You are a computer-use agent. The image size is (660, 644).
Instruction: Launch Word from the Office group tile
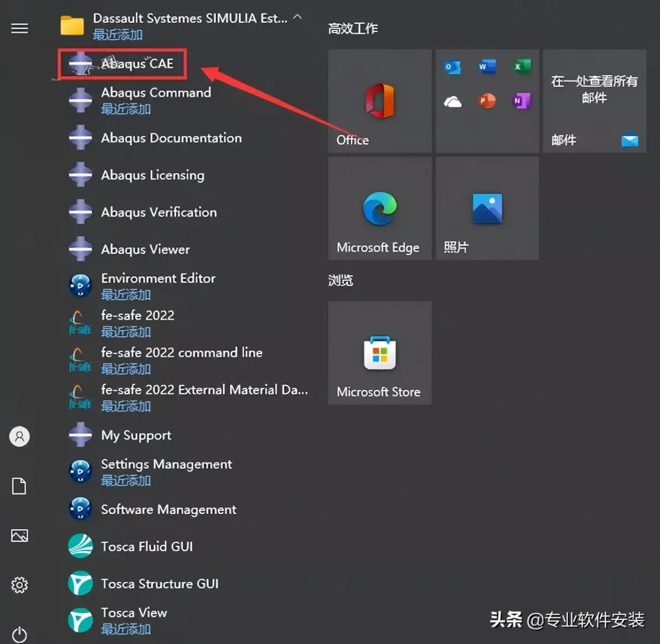coord(487,66)
